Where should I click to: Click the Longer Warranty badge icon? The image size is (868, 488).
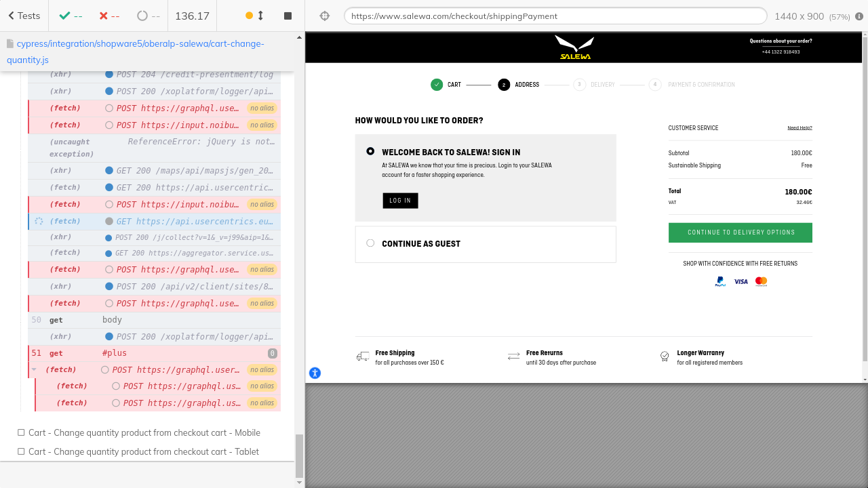click(x=665, y=357)
